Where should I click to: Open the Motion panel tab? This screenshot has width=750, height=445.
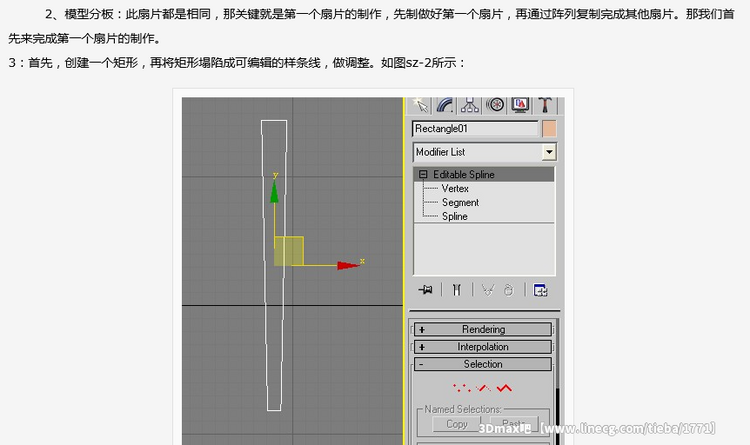coord(496,104)
